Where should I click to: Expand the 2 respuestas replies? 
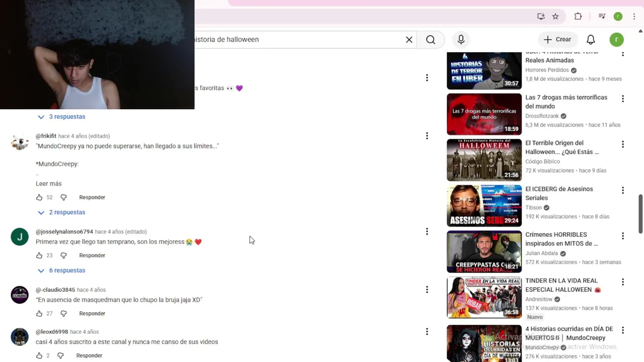(61, 212)
